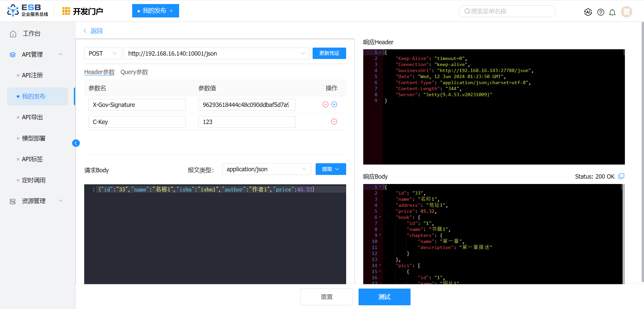Viewport: 644px width, 309px height.
Task: Open the help question mark icon
Action: point(601,12)
